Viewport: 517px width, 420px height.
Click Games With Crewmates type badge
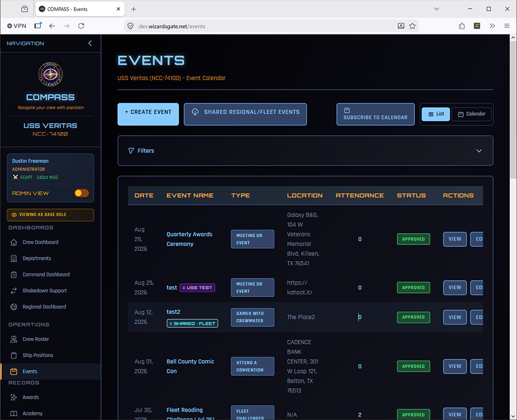(x=253, y=318)
